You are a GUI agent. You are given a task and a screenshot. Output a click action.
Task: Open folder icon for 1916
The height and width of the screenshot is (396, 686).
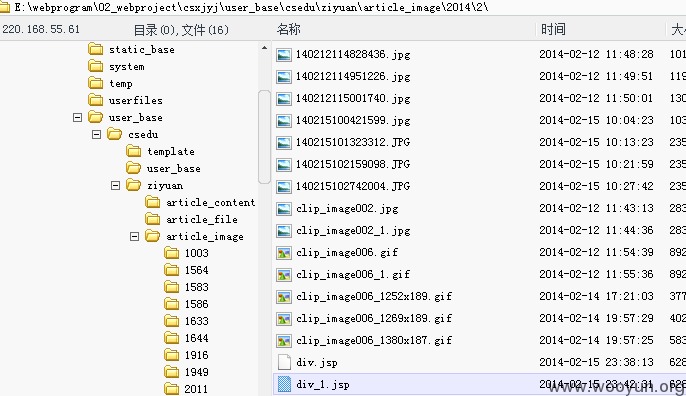point(172,355)
